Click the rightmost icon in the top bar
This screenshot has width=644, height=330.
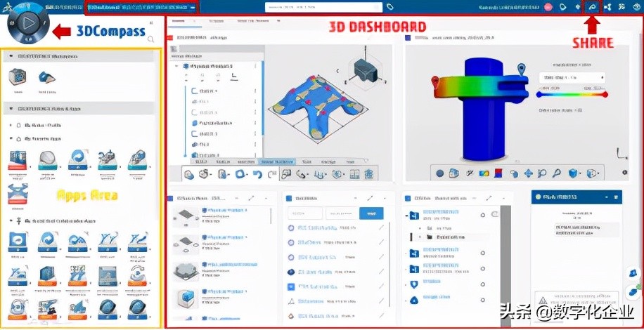pos(636,7)
